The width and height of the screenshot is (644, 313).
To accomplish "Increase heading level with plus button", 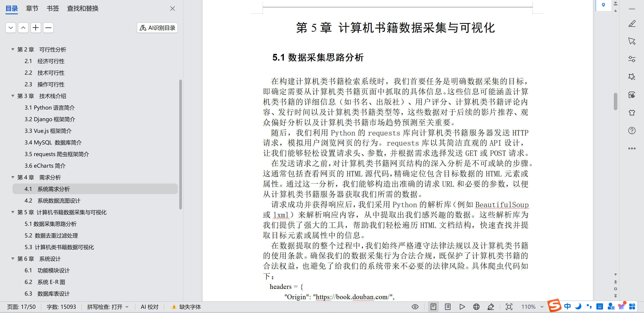I will click(36, 27).
